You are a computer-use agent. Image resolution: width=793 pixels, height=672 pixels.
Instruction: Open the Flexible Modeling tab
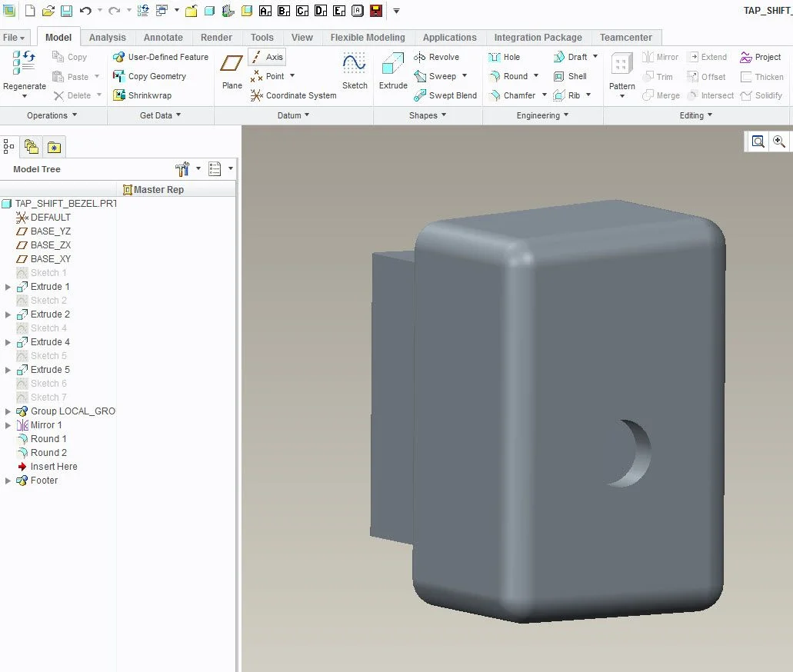point(367,37)
